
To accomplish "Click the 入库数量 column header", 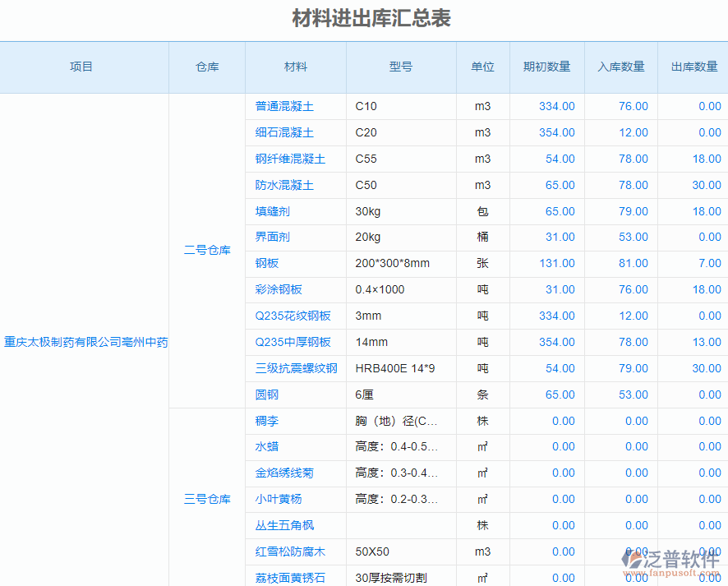I will coord(622,67).
